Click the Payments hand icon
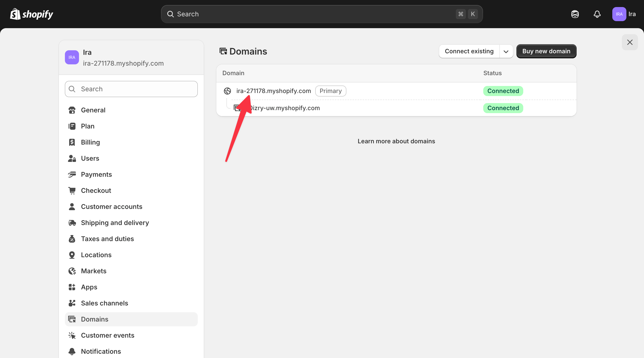This screenshot has width=644, height=358. 72,174
